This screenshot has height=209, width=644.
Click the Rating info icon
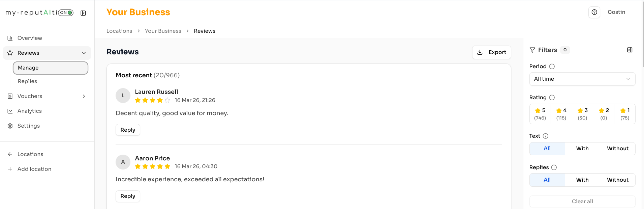pos(552,98)
